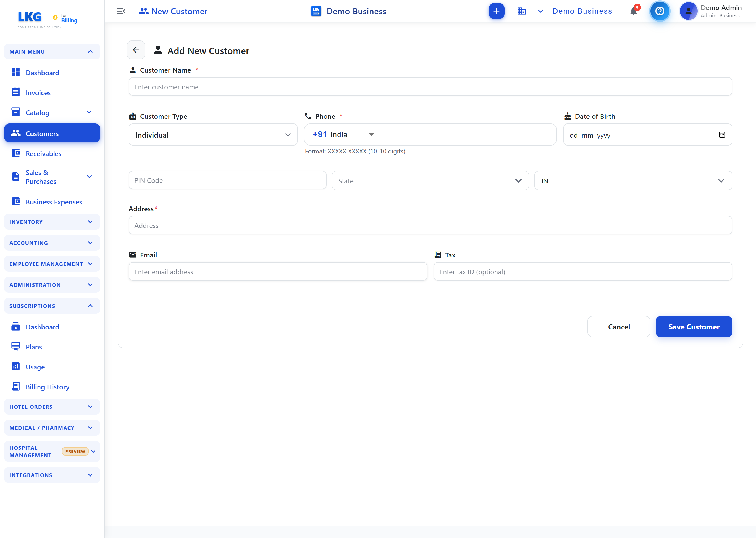Screen dimensions: 756x538
Task: Open the Receivables menu item
Action: [x=52, y=153]
